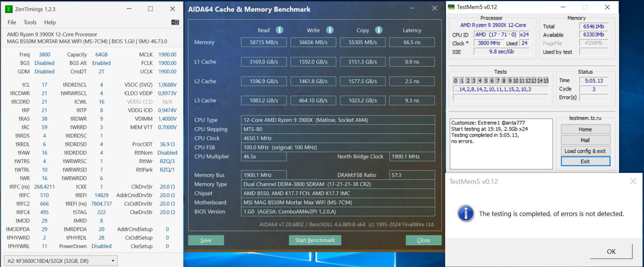Click the MCLK 1900.00 value
Screen dimensions: 644x267
click(x=167, y=54)
